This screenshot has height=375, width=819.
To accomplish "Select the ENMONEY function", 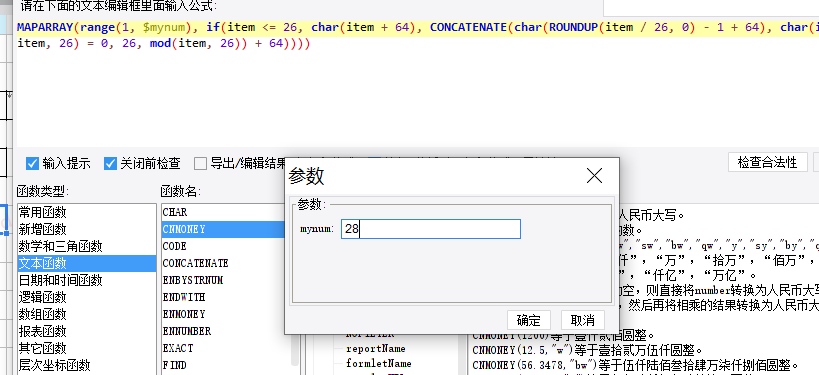I will click(224, 314).
